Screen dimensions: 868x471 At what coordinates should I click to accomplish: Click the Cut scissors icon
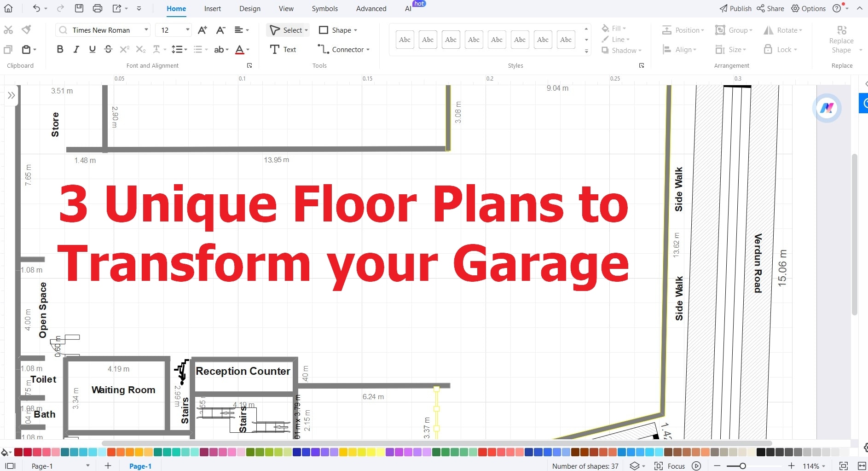[x=8, y=30]
